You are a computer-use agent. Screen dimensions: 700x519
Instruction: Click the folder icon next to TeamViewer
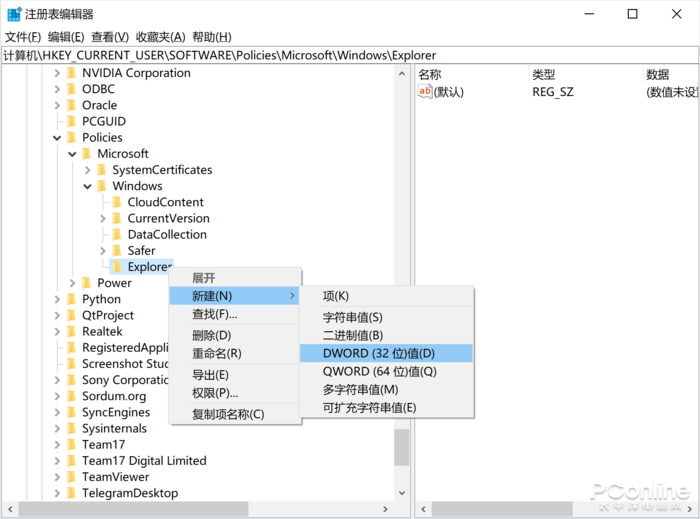[71, 477]
